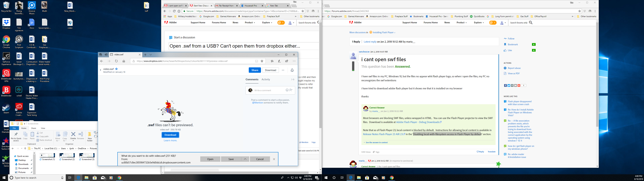Open View tab in File Explorer ribbon
The width and height of the screenshot is (644, 181).
pos(43,128)
